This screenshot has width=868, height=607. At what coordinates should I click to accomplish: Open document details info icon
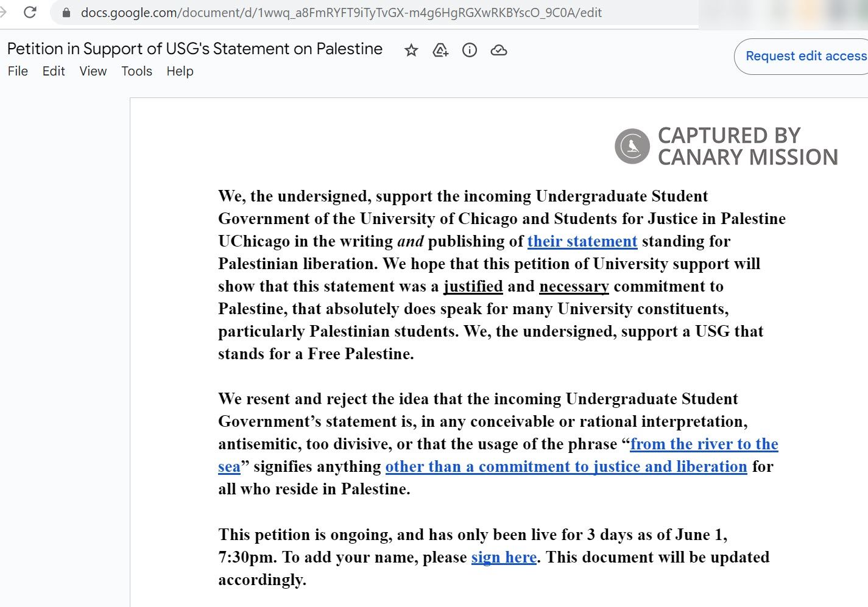470,51
